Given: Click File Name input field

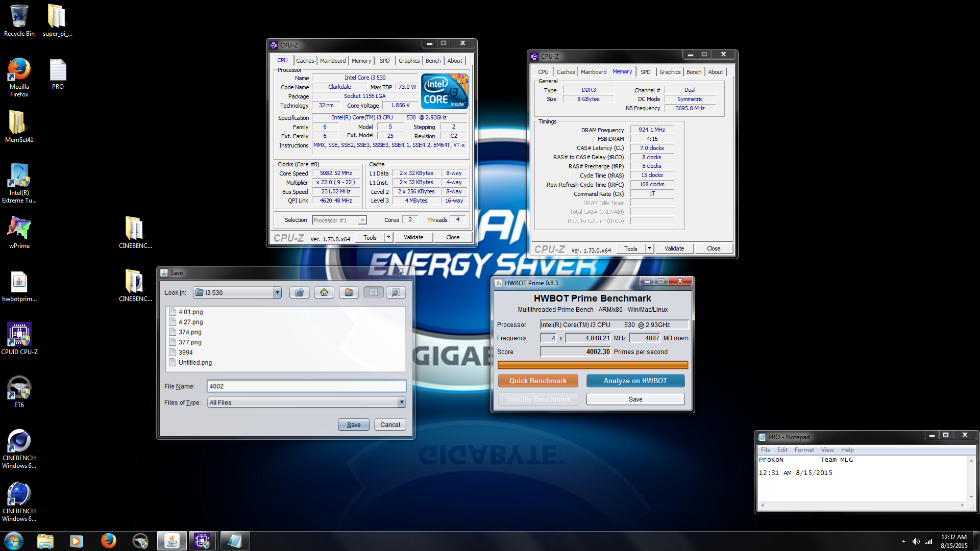Looking at the screenshot, I should tap(306, 386).
